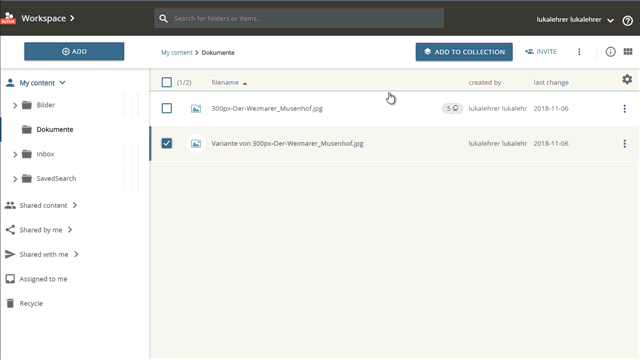Click 2018-11-06 in the Variante von row
Viewport: 640px width, 360px height.
551,144
